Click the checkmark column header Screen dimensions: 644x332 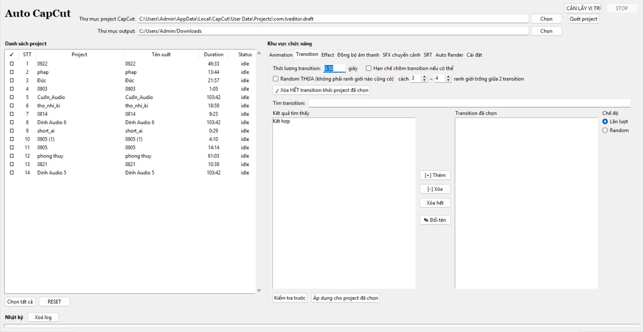tap(12, 54)
